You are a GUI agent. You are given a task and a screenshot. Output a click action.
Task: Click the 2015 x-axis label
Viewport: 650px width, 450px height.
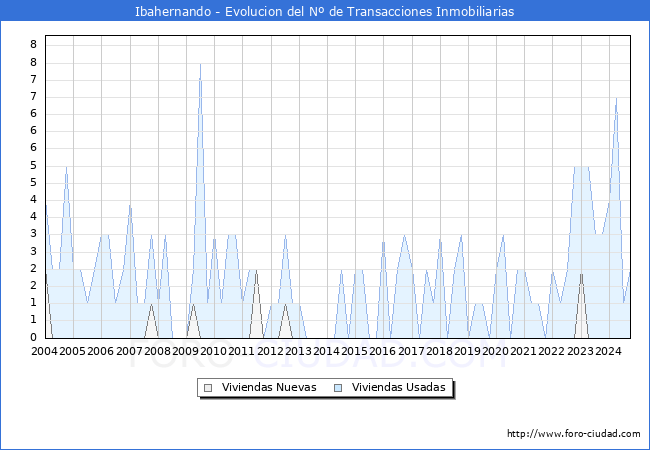pos(354,351)
